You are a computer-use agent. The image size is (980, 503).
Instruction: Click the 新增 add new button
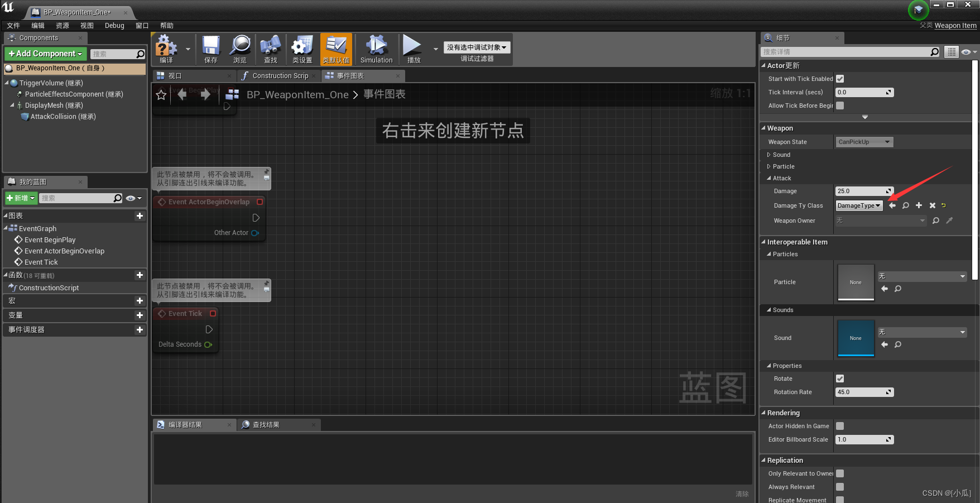click(21, 198)
